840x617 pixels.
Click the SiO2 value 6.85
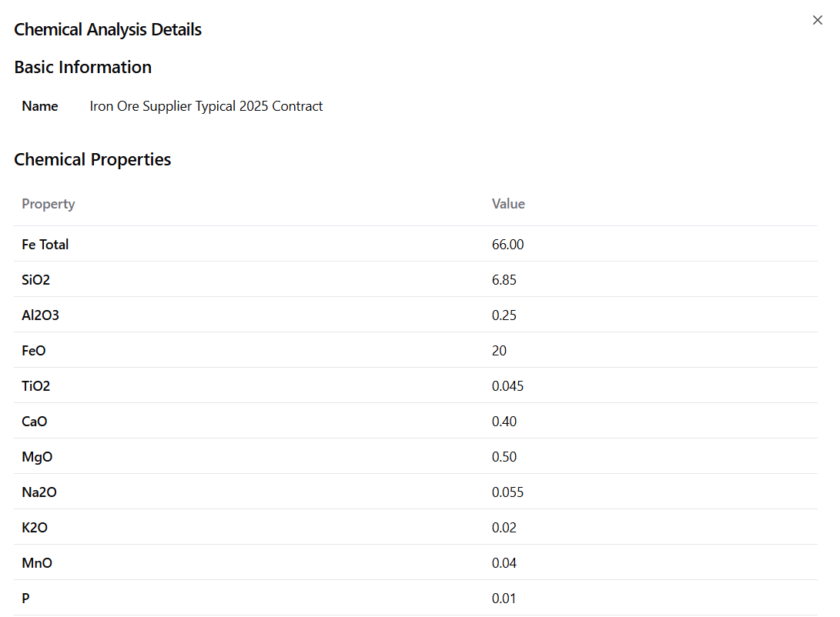click(504, 280)
